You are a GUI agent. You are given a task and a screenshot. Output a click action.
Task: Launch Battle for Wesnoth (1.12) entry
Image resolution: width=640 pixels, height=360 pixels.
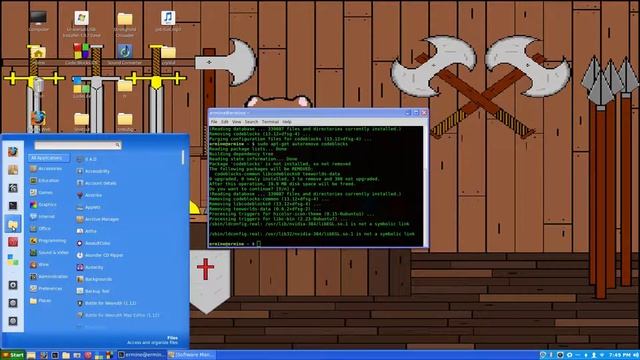pos(106,303)
